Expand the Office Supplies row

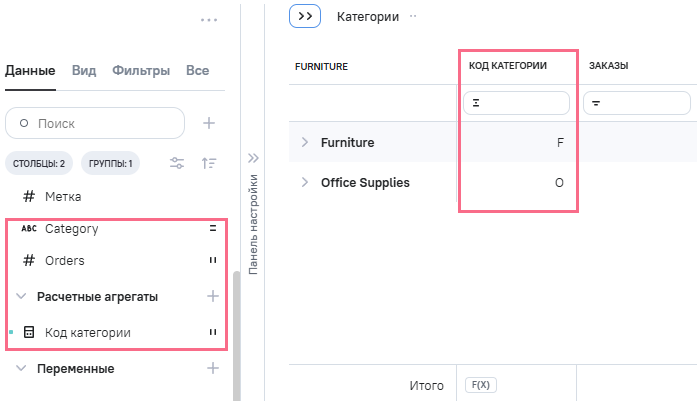tap(305, 183)
